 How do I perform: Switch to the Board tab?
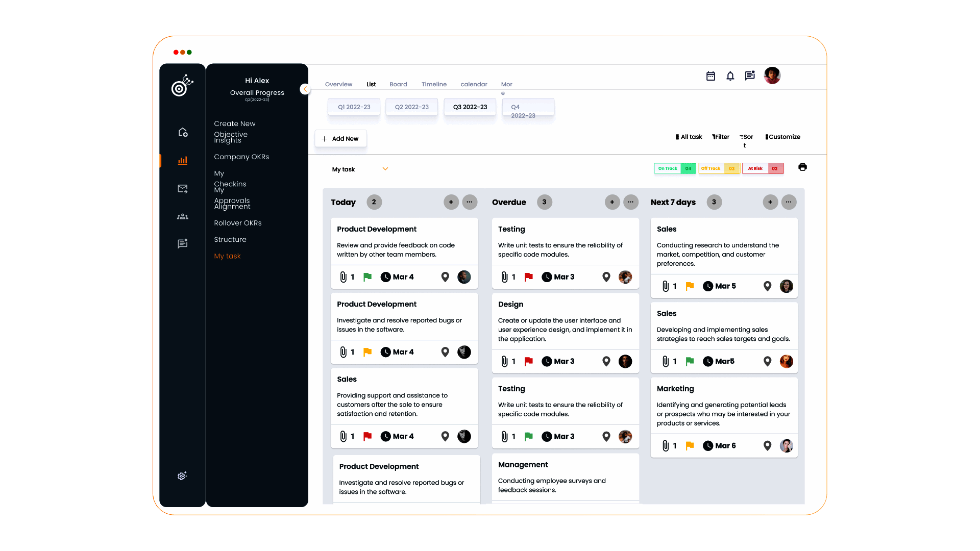398,84
